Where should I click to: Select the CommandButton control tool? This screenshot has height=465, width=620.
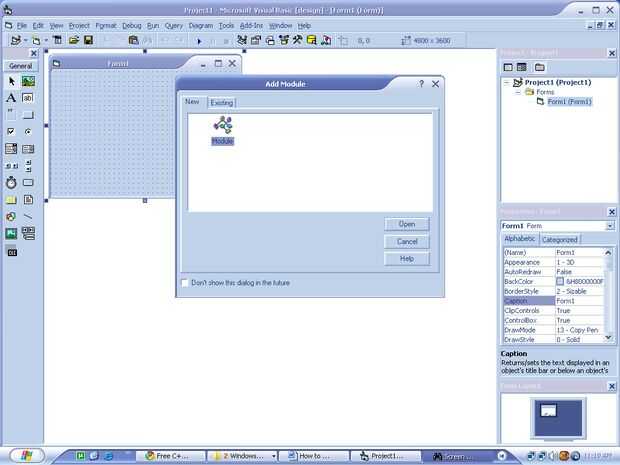click(x=28, y=115)
